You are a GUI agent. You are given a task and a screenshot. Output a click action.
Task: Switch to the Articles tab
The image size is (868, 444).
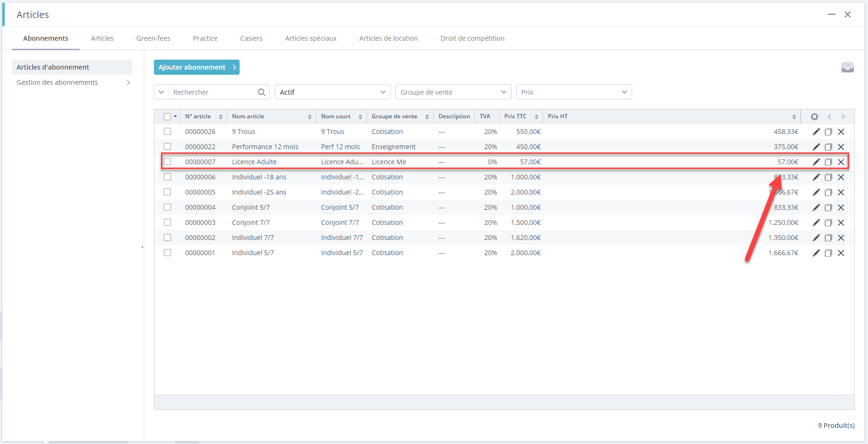[x=102, y=38]
